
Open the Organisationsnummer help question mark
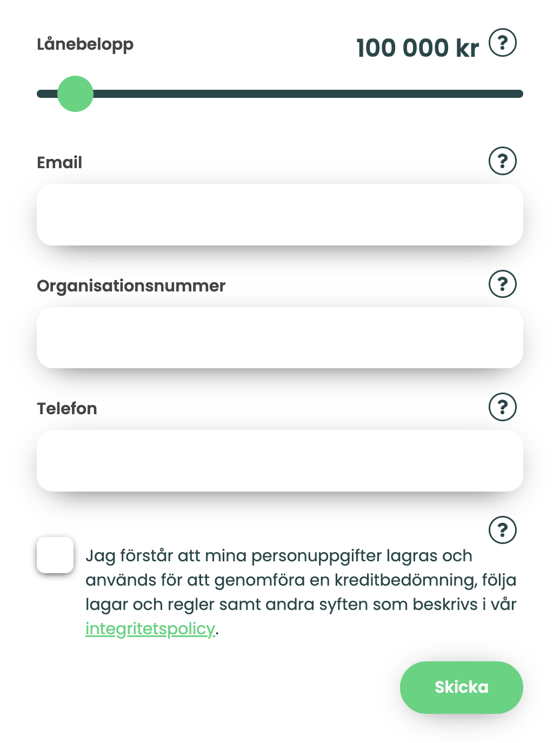coord(503,284)
